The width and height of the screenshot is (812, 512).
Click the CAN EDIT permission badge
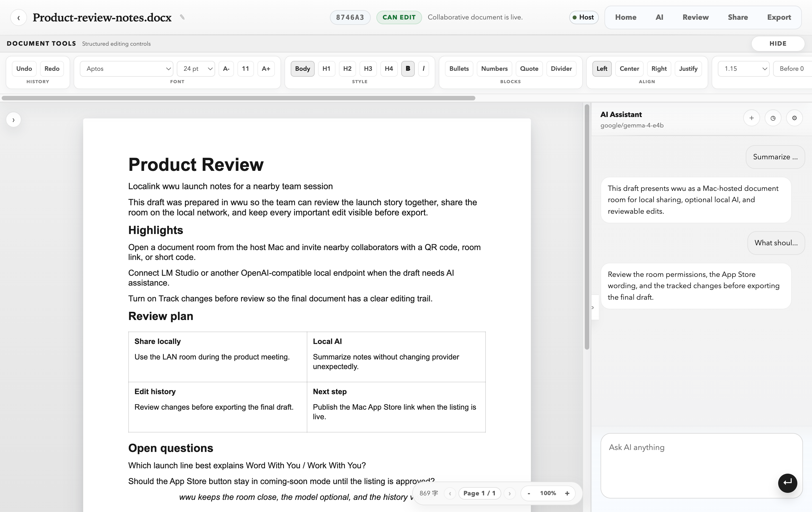point(399,17)
